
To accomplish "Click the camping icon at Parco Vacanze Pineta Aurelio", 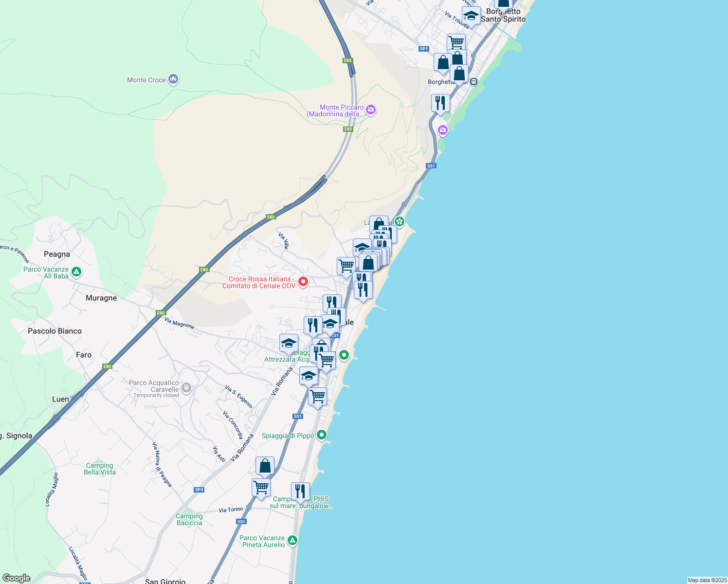I will point(292,539).
